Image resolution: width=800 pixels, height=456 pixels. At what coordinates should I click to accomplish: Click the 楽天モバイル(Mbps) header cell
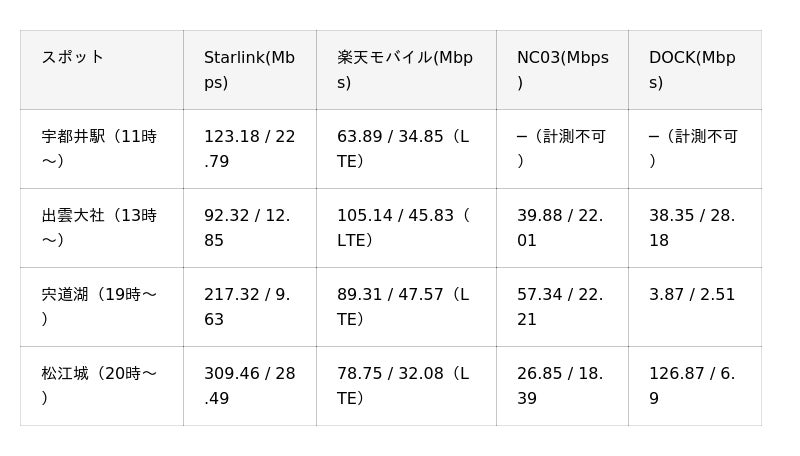click(406, 70)
